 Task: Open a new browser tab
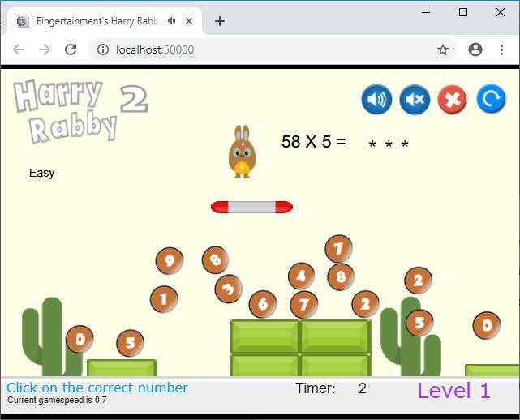coord(220,21)
